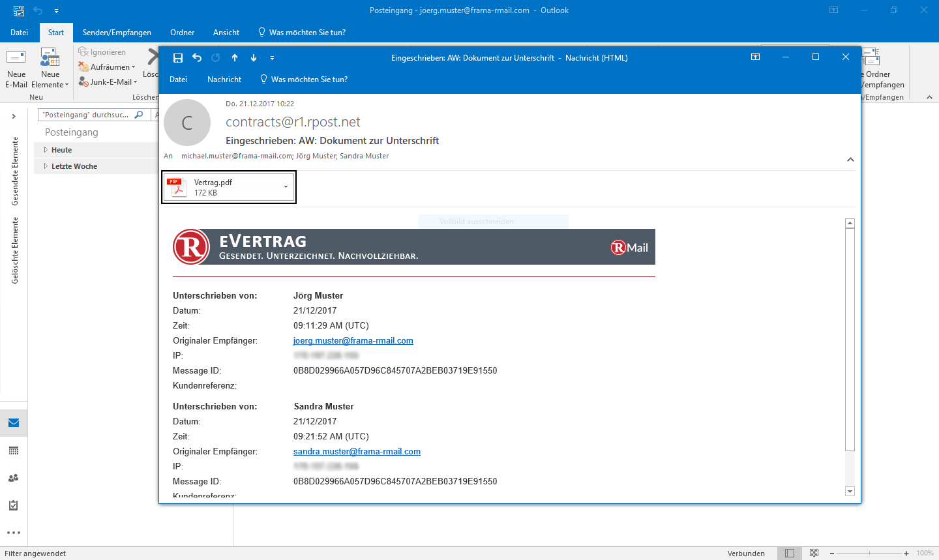This screenshot has height=560, width=939.
Task: Click the Save icon in message window
Action: (x=177, y=57)
